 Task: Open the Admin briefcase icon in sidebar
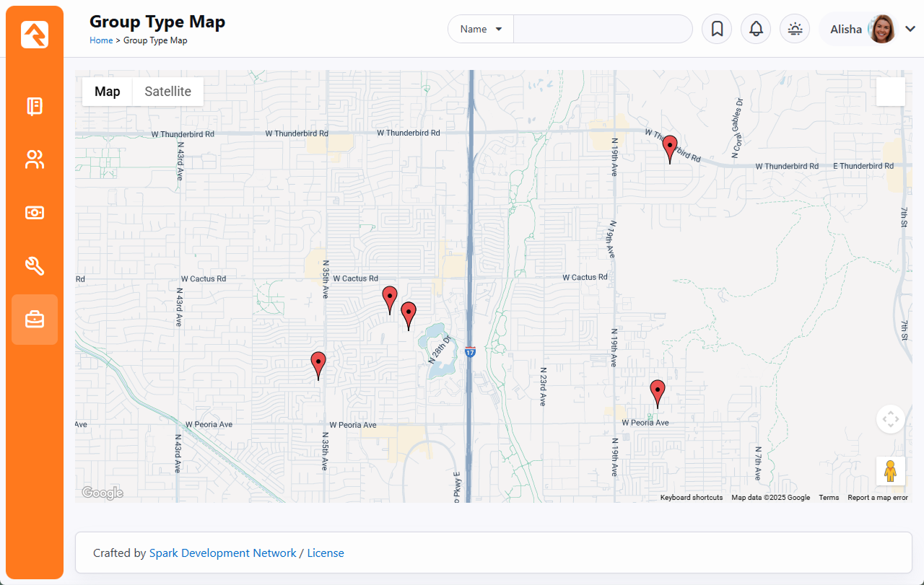[x=35, y=319]
